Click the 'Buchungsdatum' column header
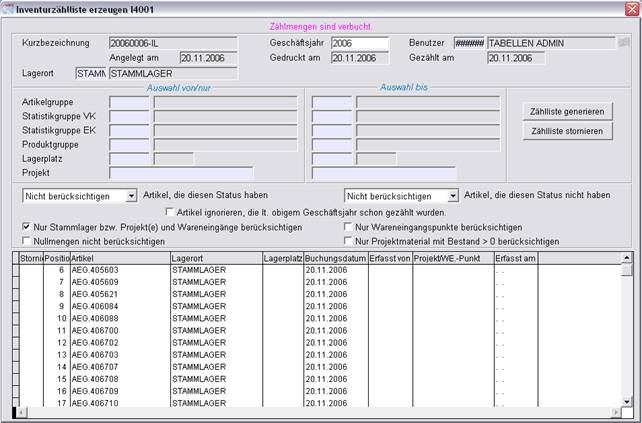 click(335, 257)
